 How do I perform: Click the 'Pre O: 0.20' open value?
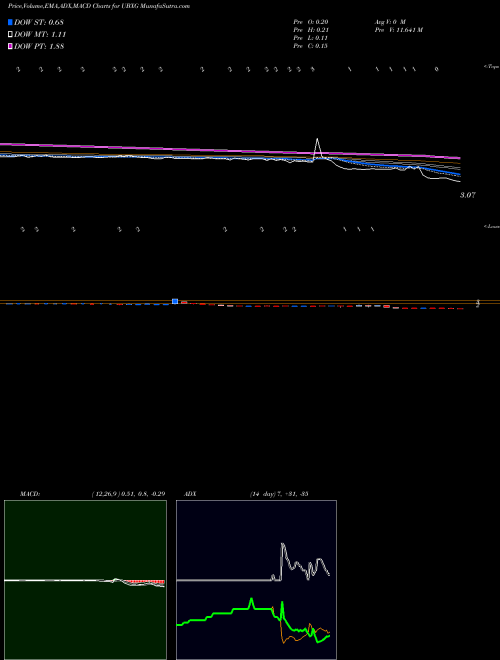click(311, 21)
